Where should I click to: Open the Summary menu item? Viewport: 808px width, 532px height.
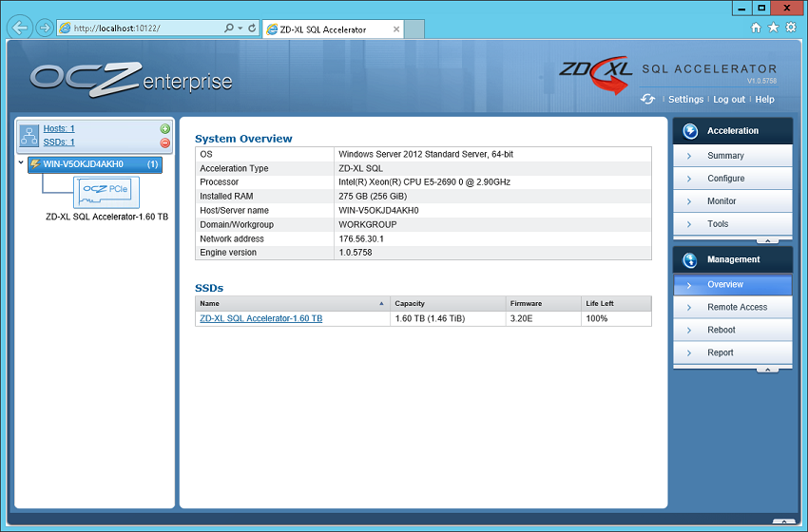pyautogui.click(x=732, y=156)
